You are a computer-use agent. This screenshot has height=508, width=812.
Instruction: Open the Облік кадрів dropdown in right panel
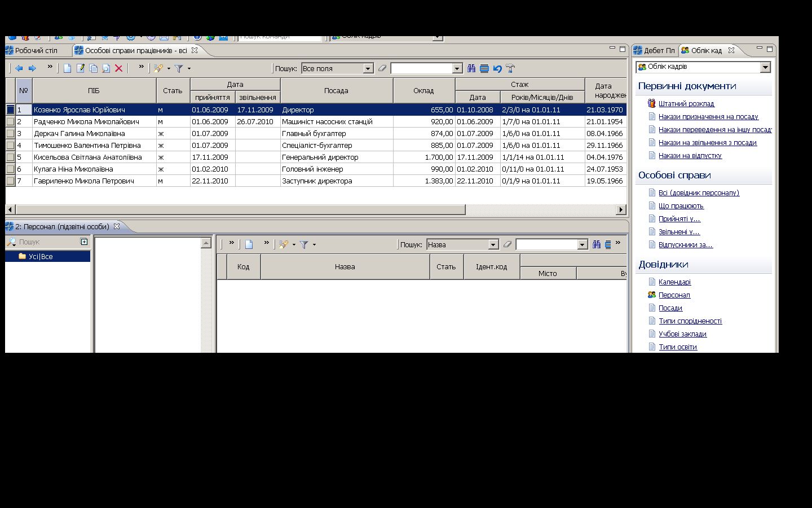tap(765, 67)
